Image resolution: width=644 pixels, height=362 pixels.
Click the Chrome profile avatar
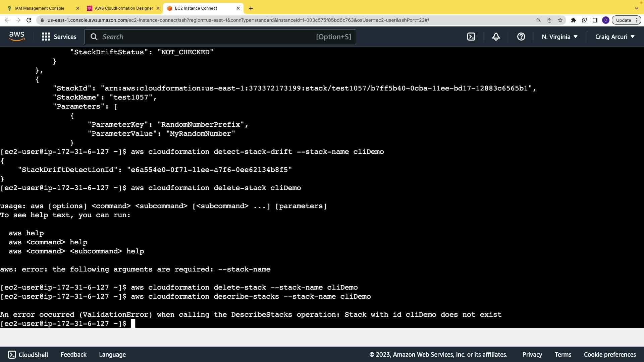pos(605,20)
